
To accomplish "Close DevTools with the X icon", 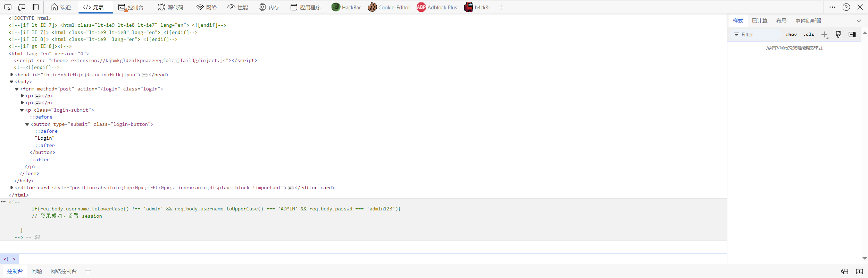I will (x=860, y=7).
